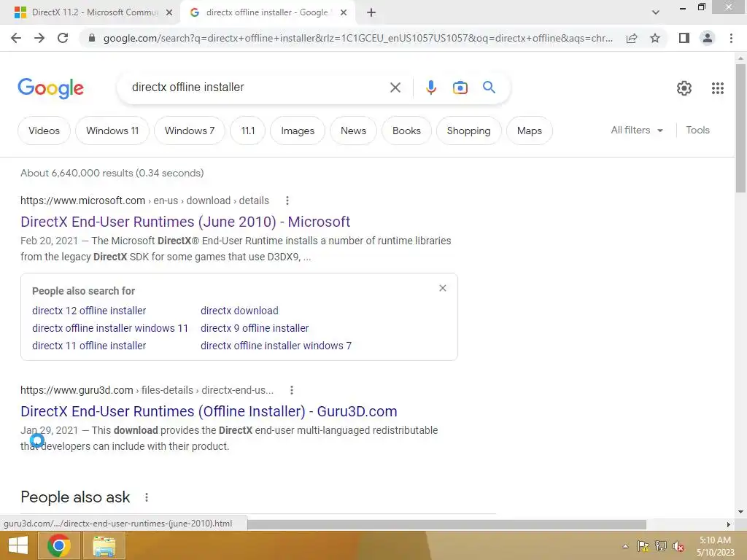Open the Chrome side panel
The height and width of the screenshot is (560, 747).
click(684, 38)
